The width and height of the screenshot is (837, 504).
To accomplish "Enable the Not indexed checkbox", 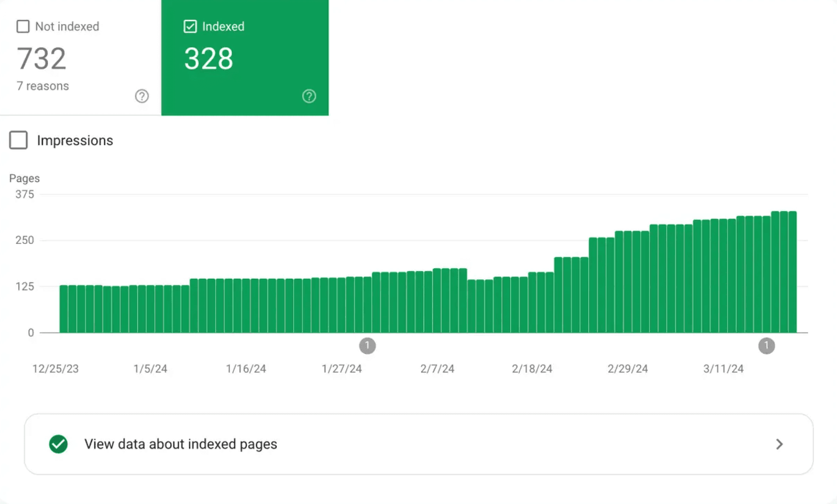I will (x=23, y=26).
